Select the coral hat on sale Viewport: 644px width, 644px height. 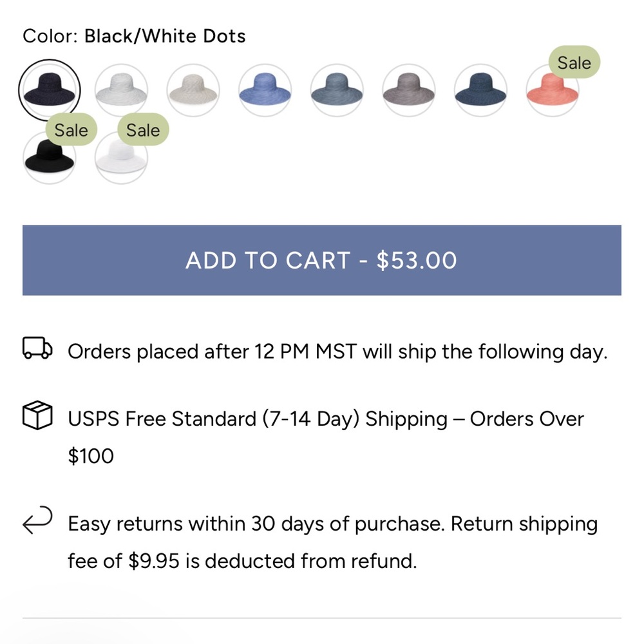553,91
